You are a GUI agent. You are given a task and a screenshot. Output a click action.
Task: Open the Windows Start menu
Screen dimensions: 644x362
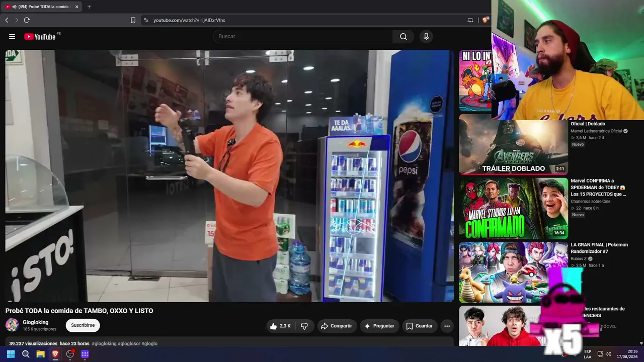[x=11, y=354]
